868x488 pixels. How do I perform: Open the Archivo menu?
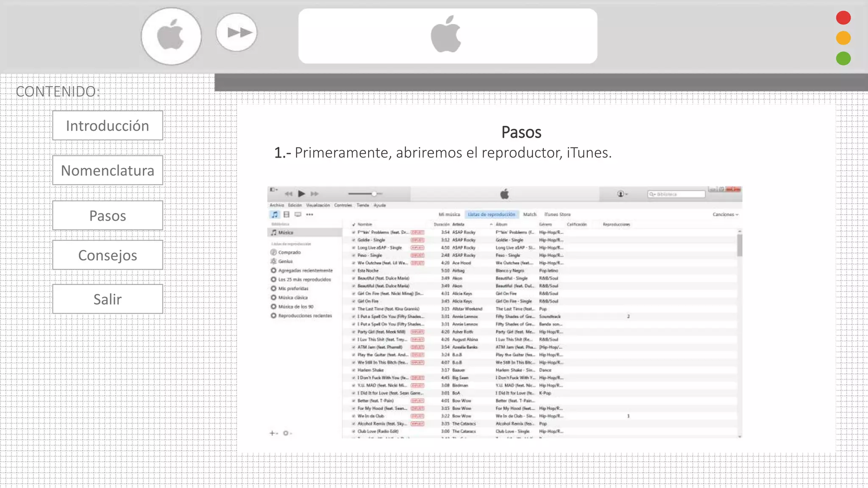click(x=277, y=205)
